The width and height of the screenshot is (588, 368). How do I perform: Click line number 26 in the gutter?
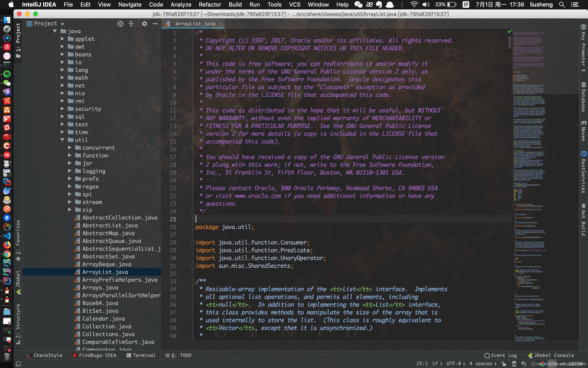[173, 227]
